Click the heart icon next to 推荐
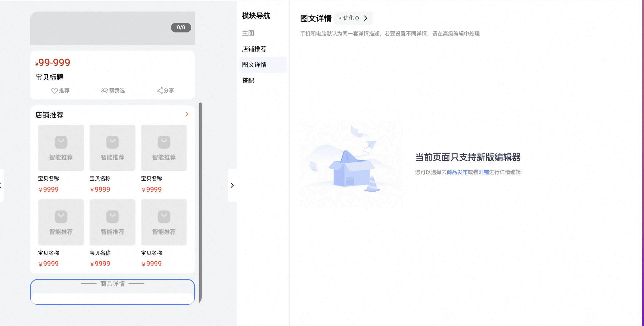644x326 pixels. (x=54, y=91)
